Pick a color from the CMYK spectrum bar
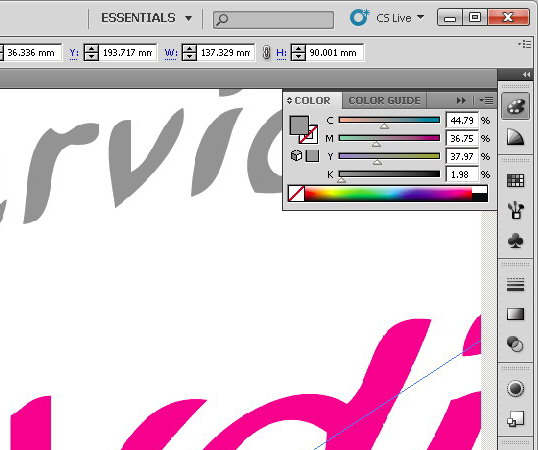 coord(388,194)
